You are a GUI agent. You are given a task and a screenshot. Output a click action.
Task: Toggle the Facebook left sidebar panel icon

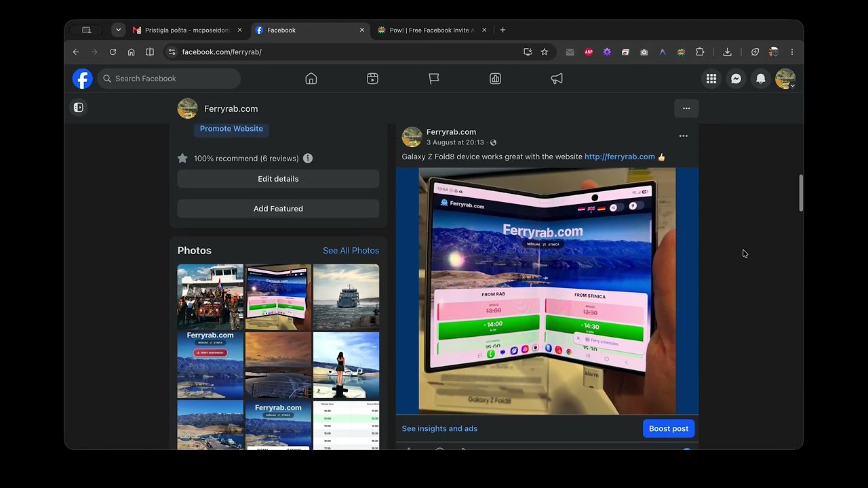click(79, 107)
